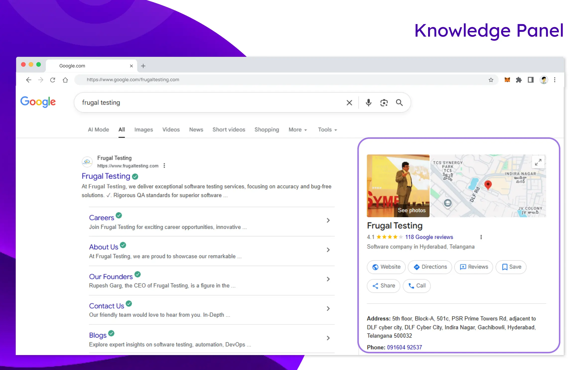The height and width of the screenshot is (370, 588).
Task: Open the Frugal Testing main result title
Action: tap(106, 176)
